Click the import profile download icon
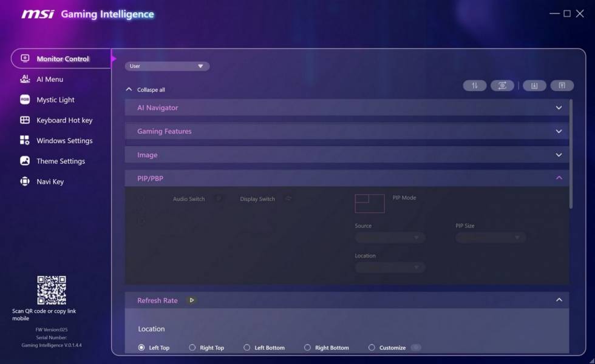Viewport: 595px width, 364px height. (x=534, y=86)
